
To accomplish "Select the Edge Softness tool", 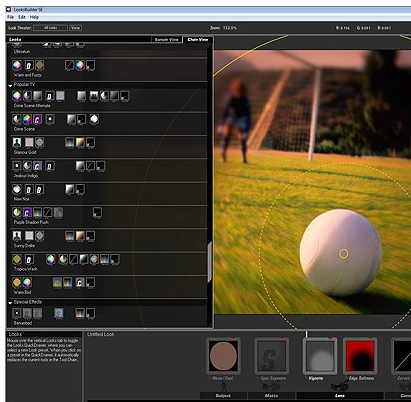I will [360, 356].
